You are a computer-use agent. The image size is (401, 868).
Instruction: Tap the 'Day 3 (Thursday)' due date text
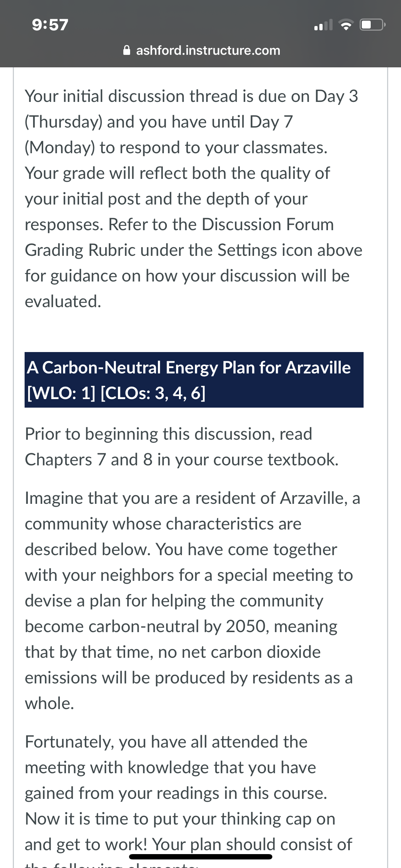(191, 109)
